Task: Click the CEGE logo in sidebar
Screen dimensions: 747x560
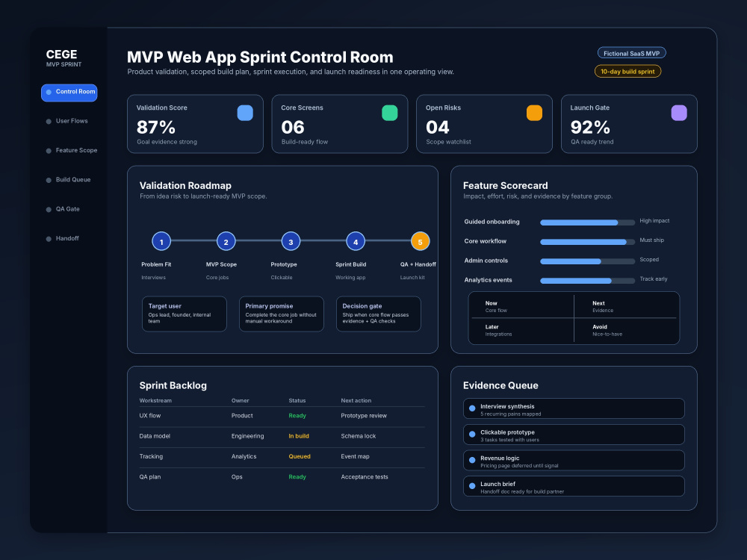Action: (x=61, y=55)
